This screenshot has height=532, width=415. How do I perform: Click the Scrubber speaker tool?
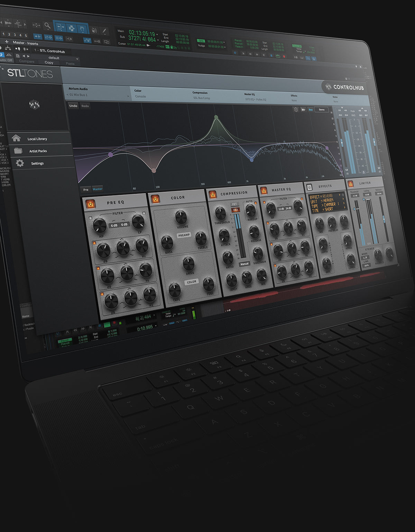[94, 30]
